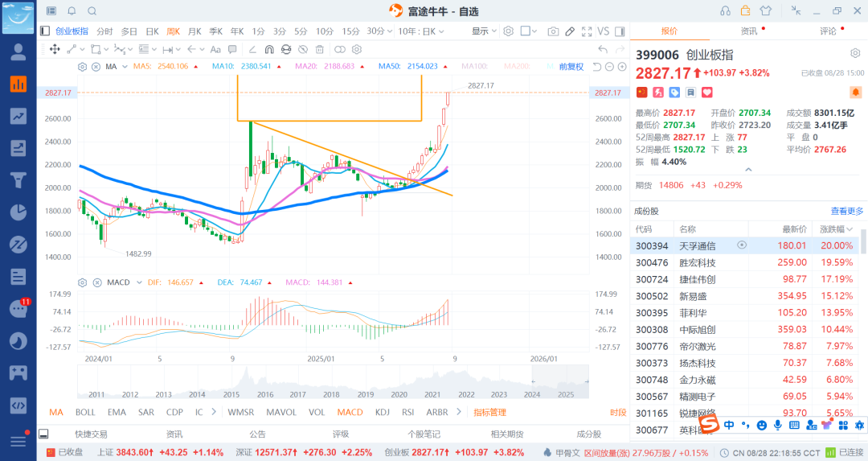Open the notifications bell in title bar

coord(72,11)
